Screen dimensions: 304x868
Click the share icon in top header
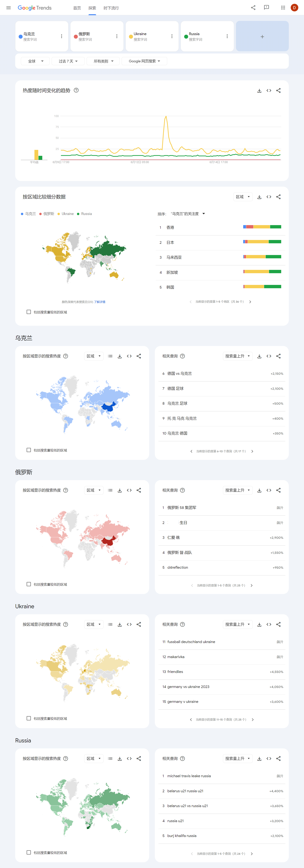pyautogui.click(x=253, y=8)
